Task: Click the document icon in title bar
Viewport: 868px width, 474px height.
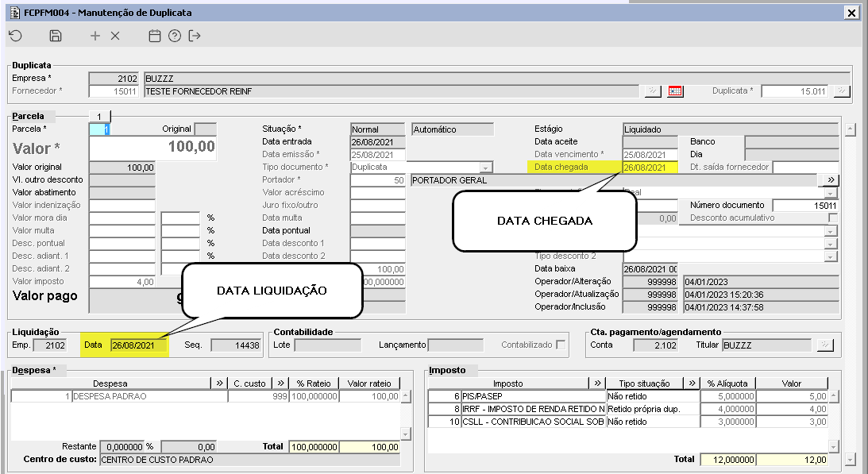Action: (x=15, y=12)
